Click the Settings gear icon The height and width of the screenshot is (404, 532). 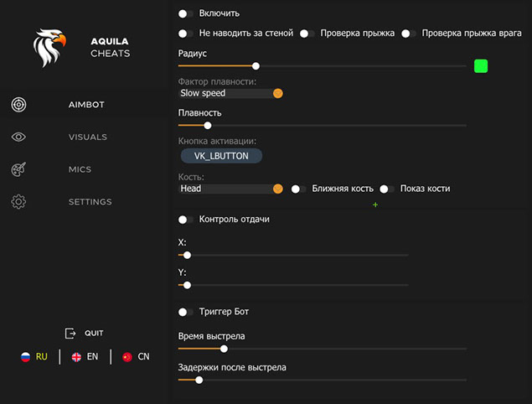18,202
